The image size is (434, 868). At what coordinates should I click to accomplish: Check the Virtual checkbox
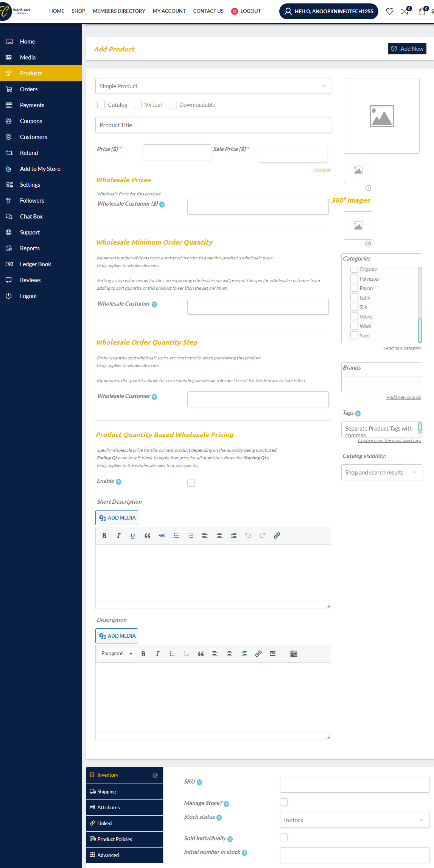click(x=138, y=105)
